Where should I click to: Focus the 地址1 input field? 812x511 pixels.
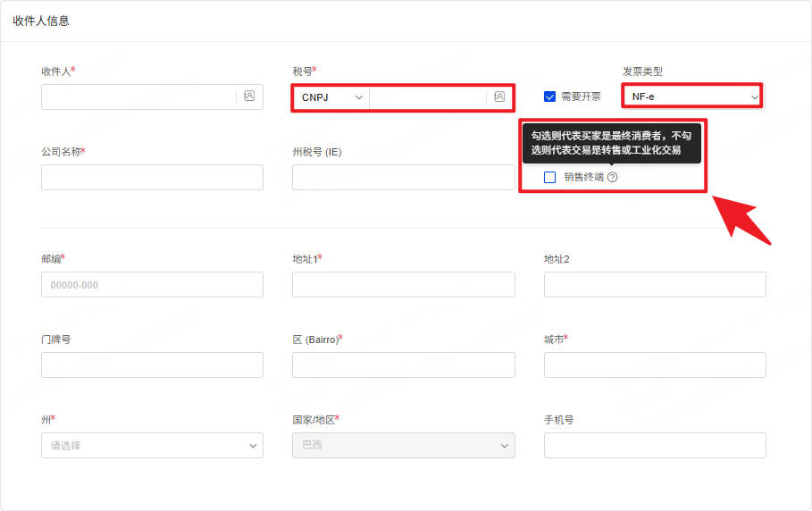404,285
